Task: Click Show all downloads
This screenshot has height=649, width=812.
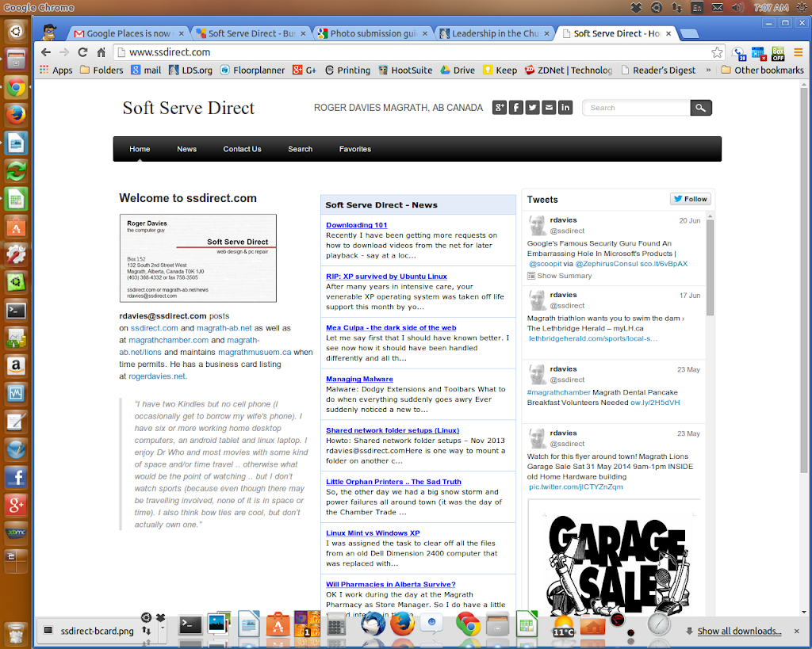Action: coord(739,631)
